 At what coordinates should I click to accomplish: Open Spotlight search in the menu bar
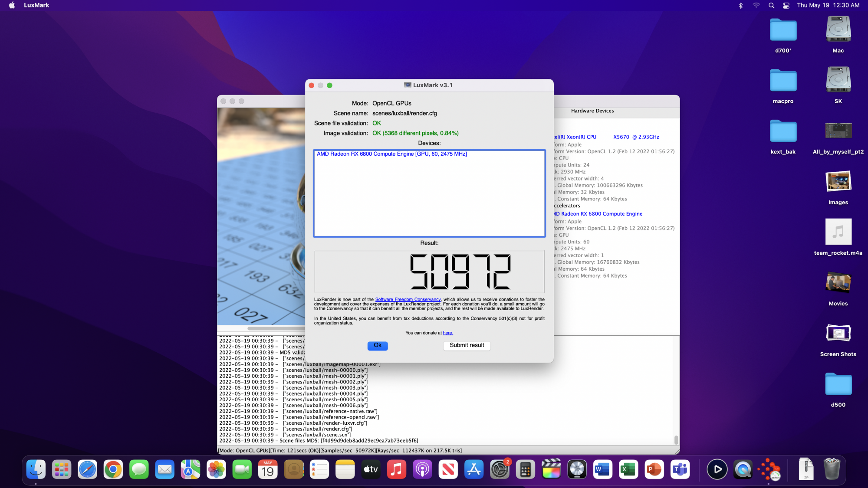click(771, 5)
